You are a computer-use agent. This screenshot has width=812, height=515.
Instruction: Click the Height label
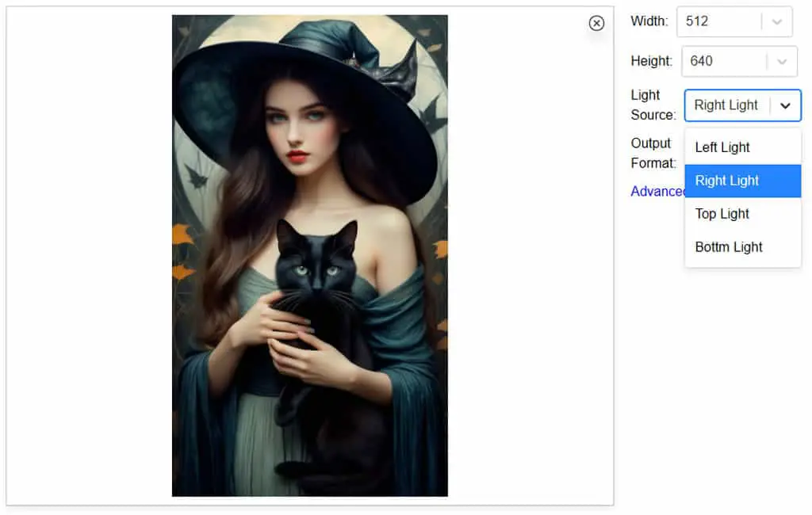click(x=652, y=61)
